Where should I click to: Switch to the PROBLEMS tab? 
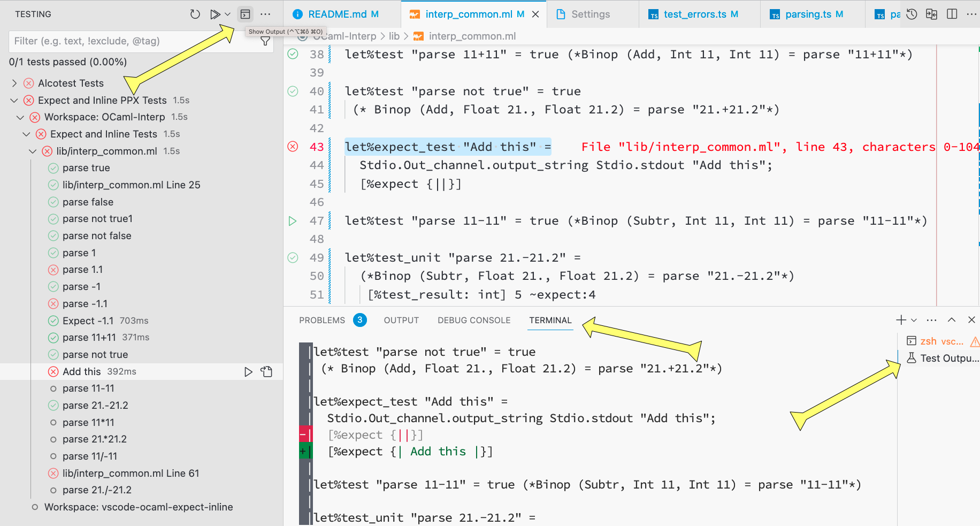pos(321,319)
